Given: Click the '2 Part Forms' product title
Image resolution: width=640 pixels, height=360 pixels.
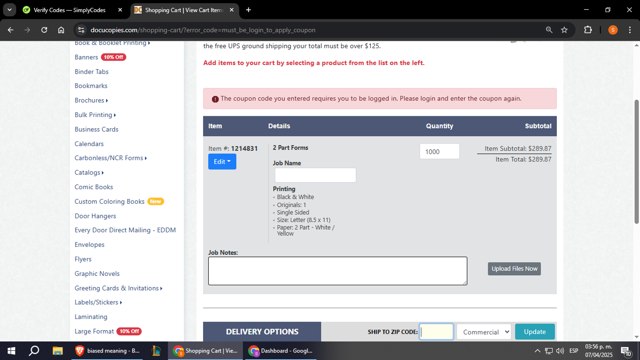Looking at the screenshot, I should click(290, 148).
